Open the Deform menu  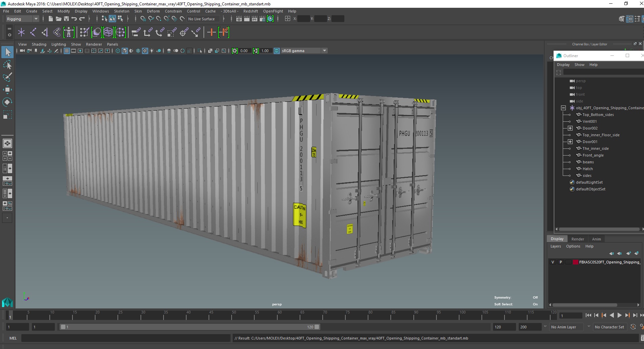click(153, 11)
